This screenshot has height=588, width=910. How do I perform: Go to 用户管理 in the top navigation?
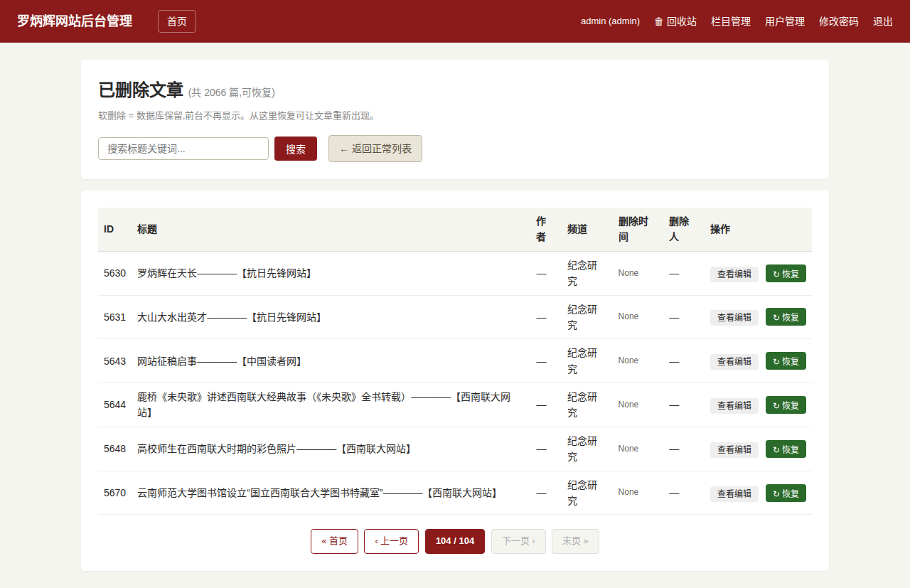coord(785,21)
